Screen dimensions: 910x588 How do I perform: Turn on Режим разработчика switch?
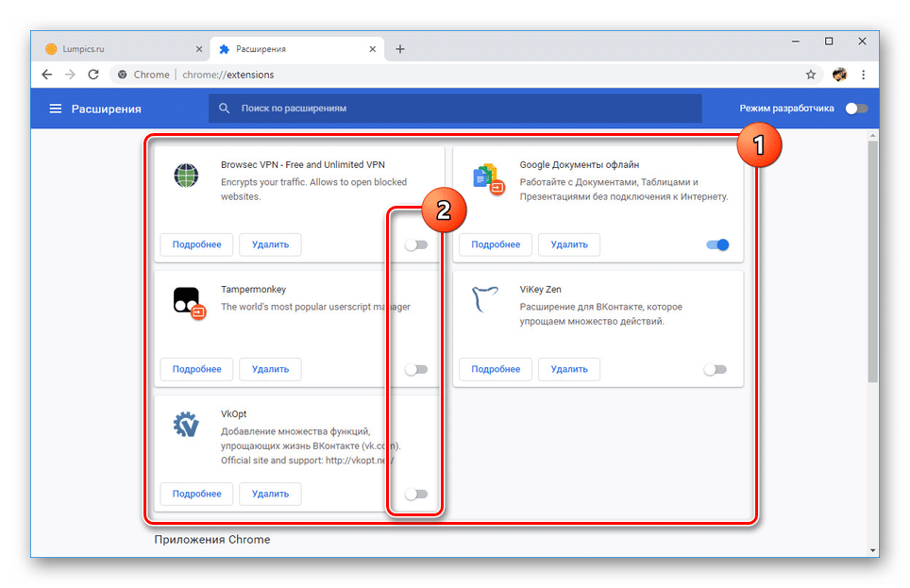pyautogui.click(x=856, y=109)
